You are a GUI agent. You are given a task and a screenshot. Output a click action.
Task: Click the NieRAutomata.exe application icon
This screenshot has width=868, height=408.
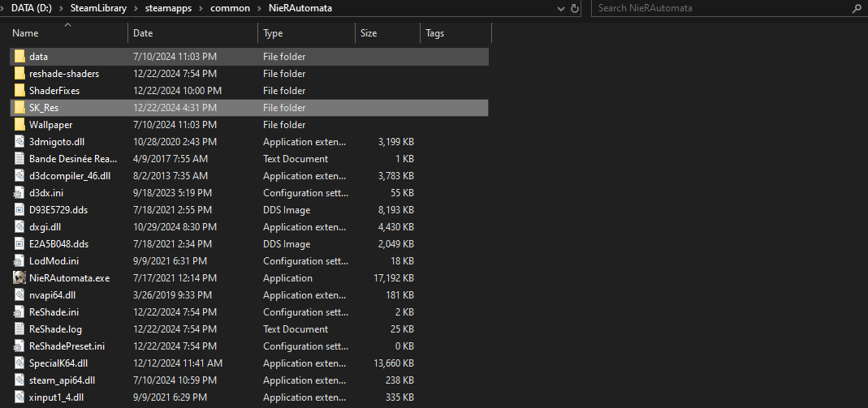(x=20, y=278)
